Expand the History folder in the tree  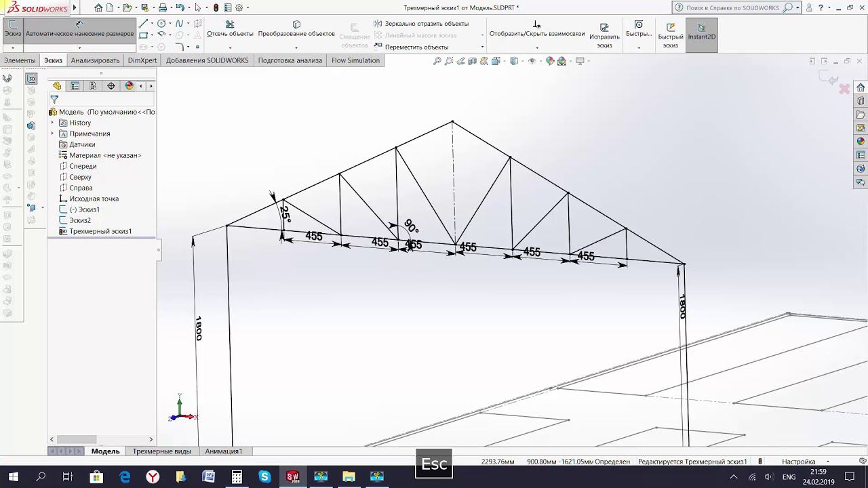[x=52, y=123]
